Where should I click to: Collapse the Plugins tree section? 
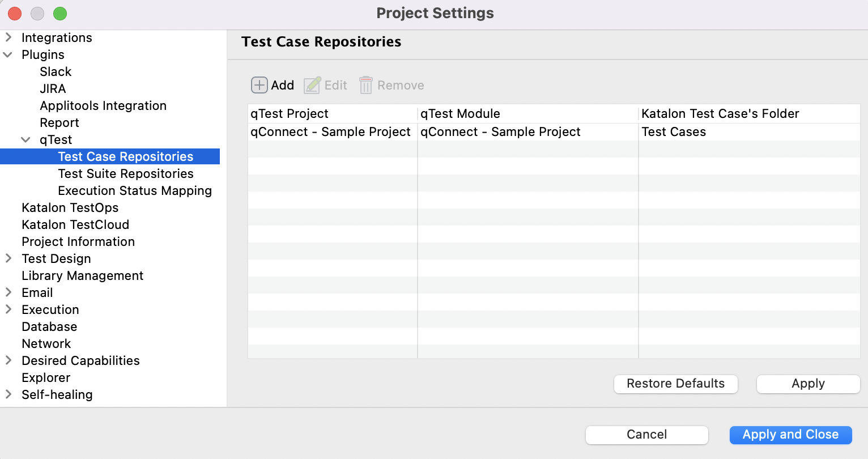click(x=8, y=54)
